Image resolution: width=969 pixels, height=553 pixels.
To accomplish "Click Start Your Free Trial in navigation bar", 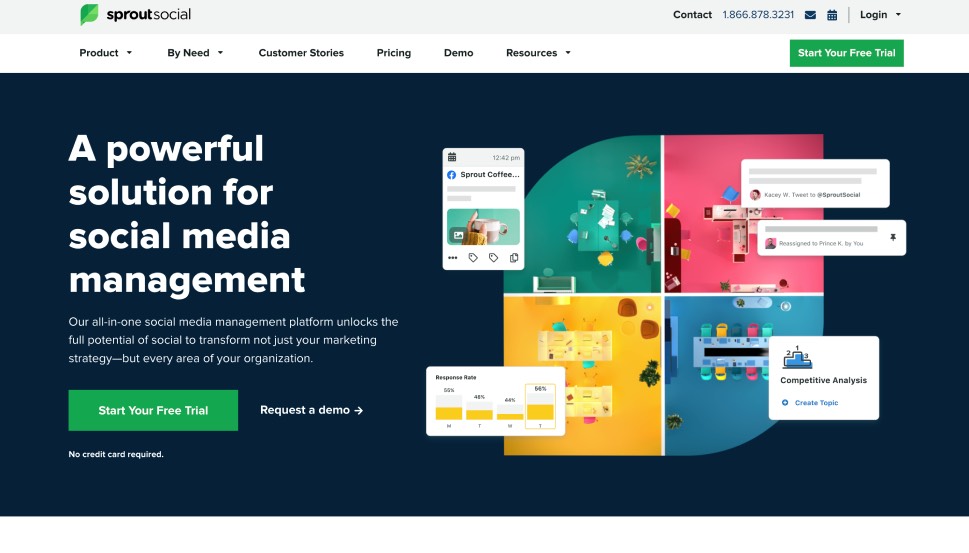I will coord(847,53).
